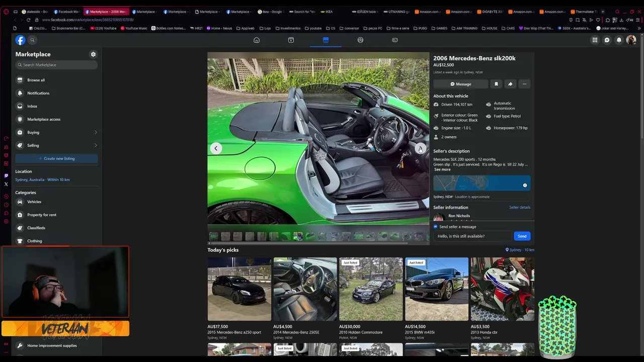This screenshot has width=644, height=362.
Task: Open the Video tab icon in Facebook header
Action: [291, 40]
